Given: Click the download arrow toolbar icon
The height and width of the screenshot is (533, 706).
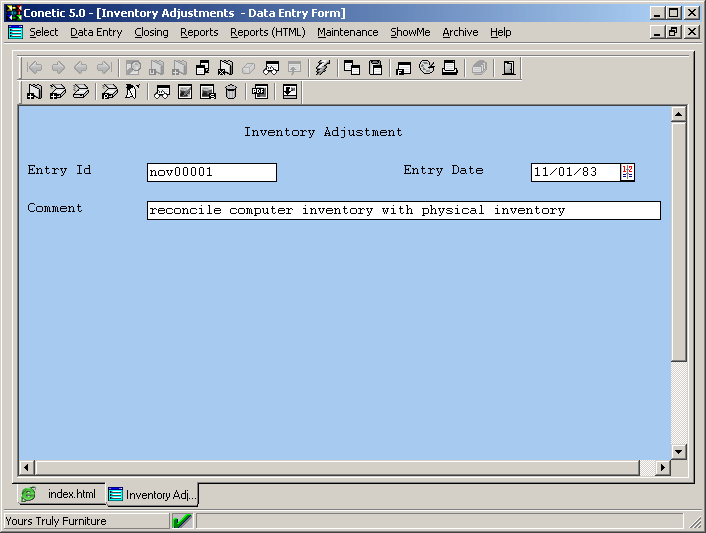Looking at the screenshot, I should click(x=289, y=92).
